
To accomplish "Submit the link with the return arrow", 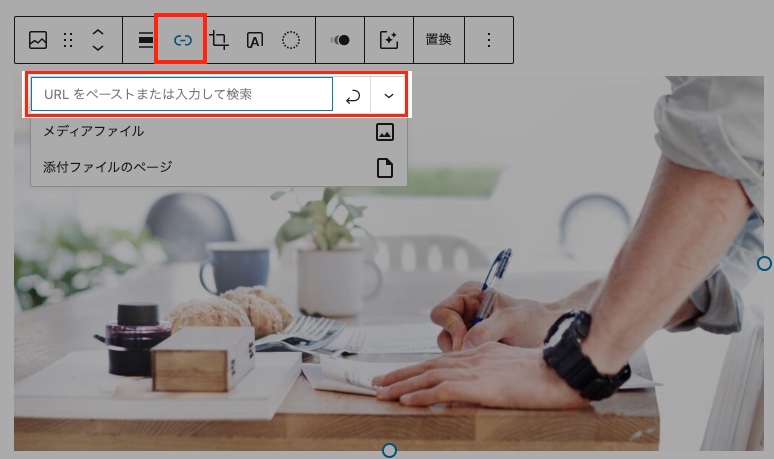I will (x=352, y=96).
